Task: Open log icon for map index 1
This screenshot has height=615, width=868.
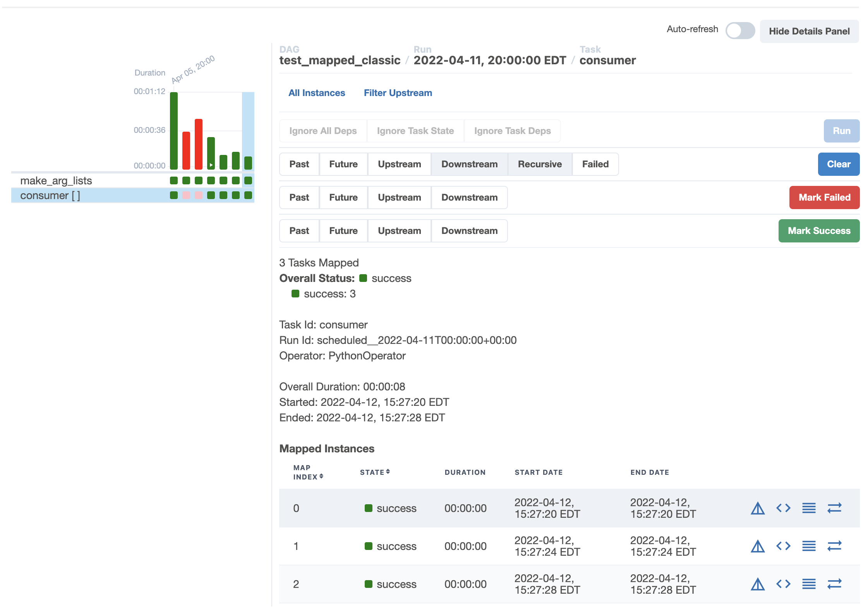Action: pos(809,546)
